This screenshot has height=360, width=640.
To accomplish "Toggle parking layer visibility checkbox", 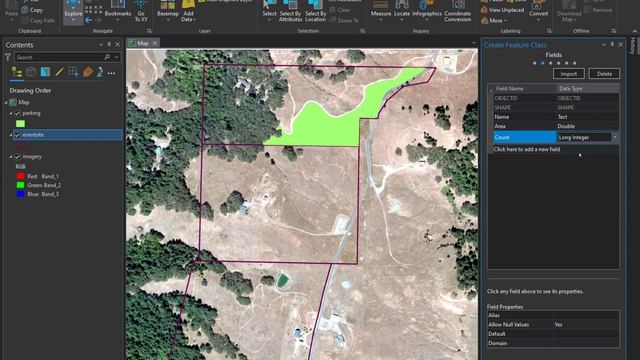I will tap(18, 113).
